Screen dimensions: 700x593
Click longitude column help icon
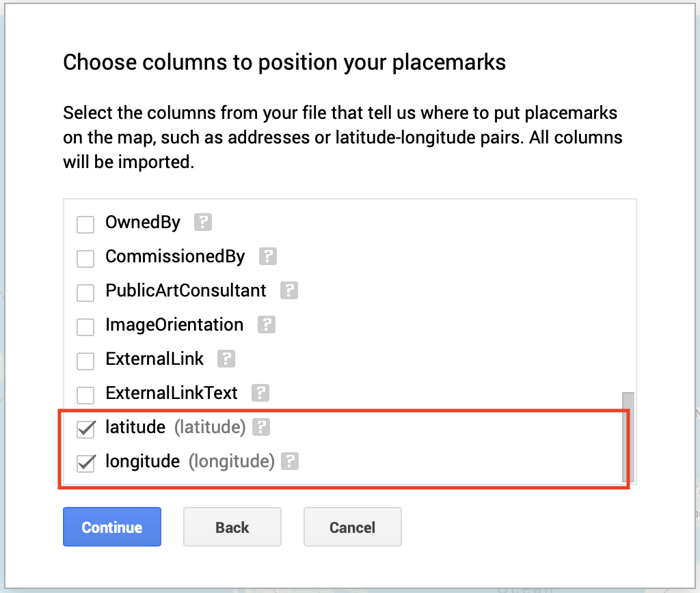pyautogui.click(x=291, y=462)
